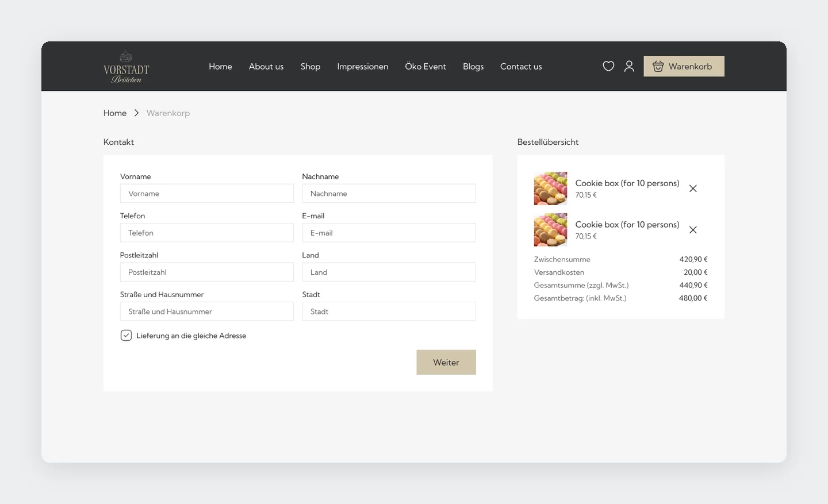
Task: Open the user account icon
Action: (629, 66)
